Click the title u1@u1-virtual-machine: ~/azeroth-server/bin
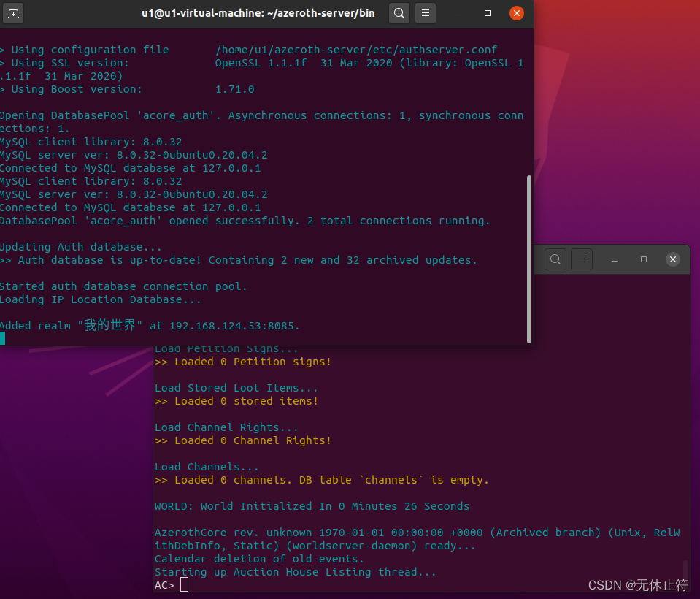 point(258,13)
